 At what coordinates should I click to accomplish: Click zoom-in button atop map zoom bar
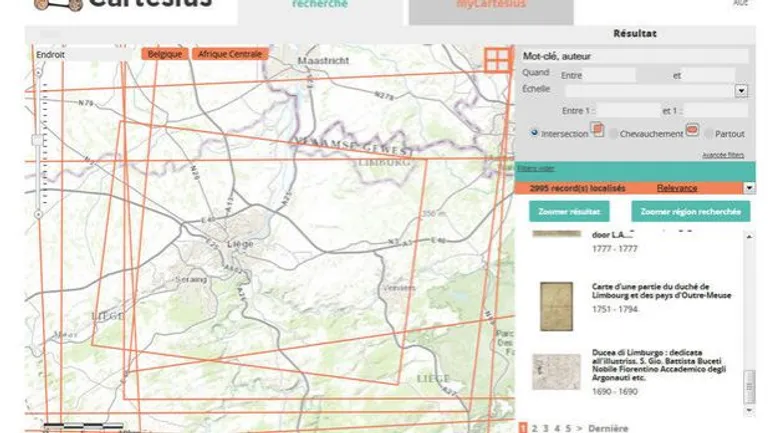click(37, 72)
